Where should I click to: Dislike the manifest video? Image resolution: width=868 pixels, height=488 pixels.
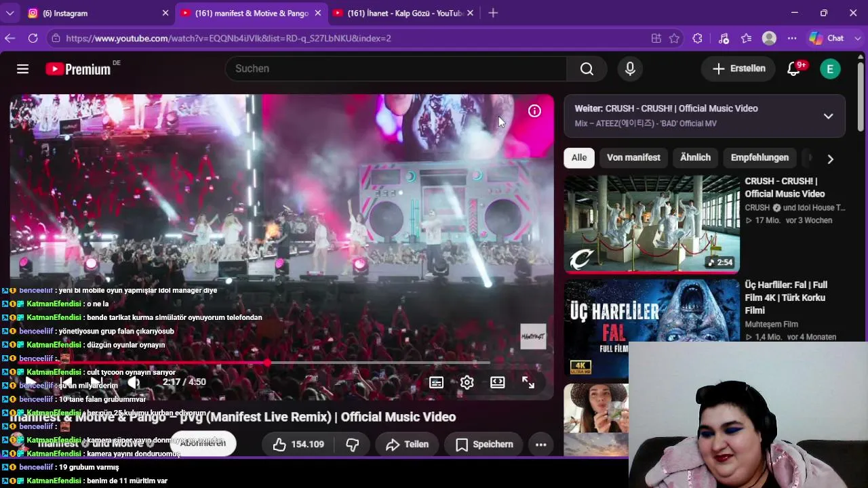coord(353,445)
